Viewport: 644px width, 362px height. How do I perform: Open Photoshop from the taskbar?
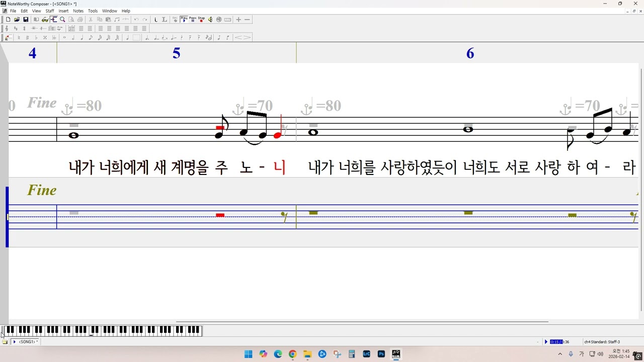point(381,354)
